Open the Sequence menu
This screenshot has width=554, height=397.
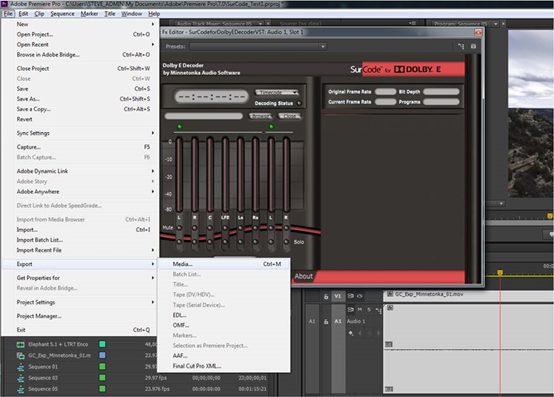62,13
